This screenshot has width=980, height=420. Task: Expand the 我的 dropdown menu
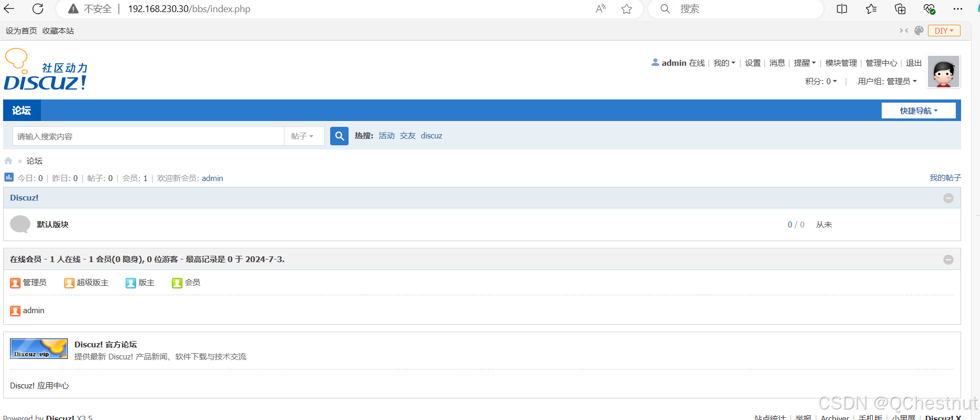(724, 63)
